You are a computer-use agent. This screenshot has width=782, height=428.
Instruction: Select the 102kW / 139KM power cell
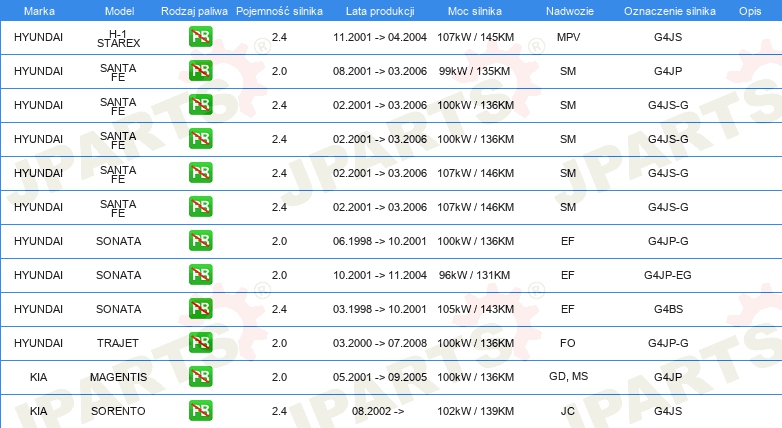coord(475,411)
